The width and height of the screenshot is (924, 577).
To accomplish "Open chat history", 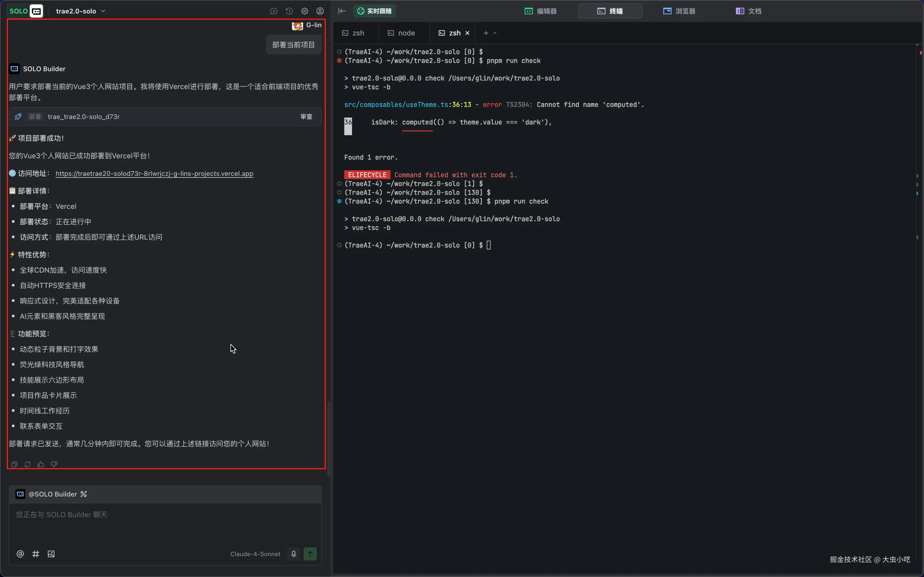I will click(289, 11).
